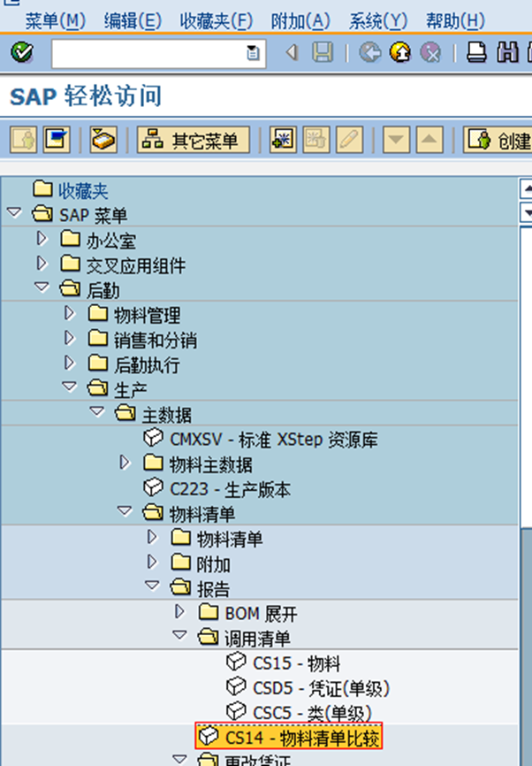Image resolution: width=532 pixels, height=766 pixels.
Task: Click the Find binoculars icon
Action: (x=507, y=52)
